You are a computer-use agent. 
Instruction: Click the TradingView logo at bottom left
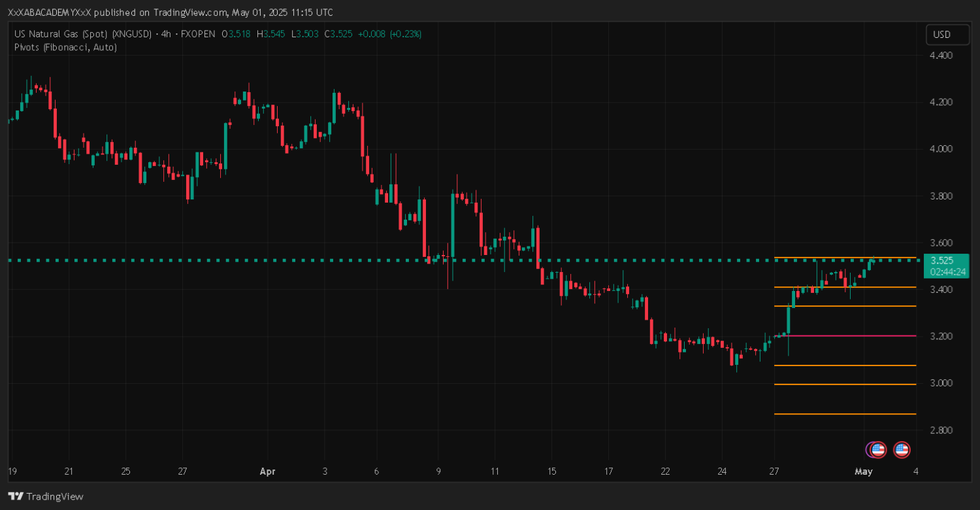tap(46, 496)
